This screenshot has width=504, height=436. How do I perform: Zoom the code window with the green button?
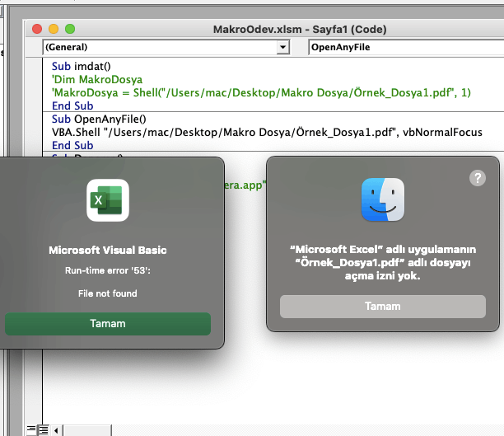click(70, 29)
